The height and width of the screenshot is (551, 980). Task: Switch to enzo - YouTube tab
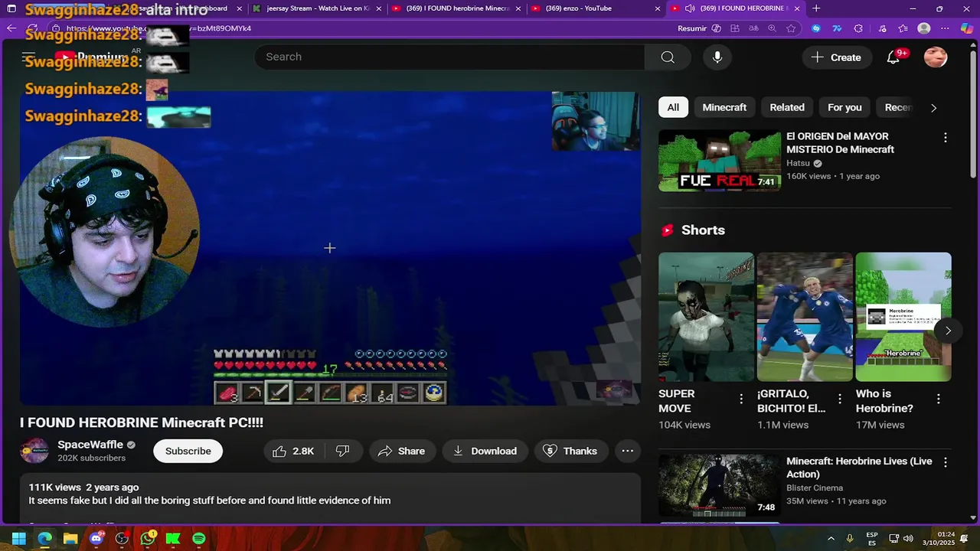[x=595, y=8]
